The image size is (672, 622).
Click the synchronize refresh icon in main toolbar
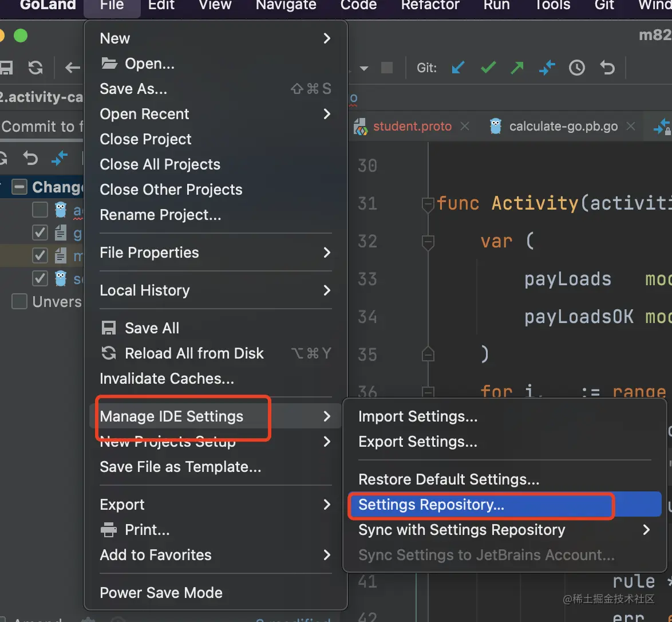(x=35, y=68)
